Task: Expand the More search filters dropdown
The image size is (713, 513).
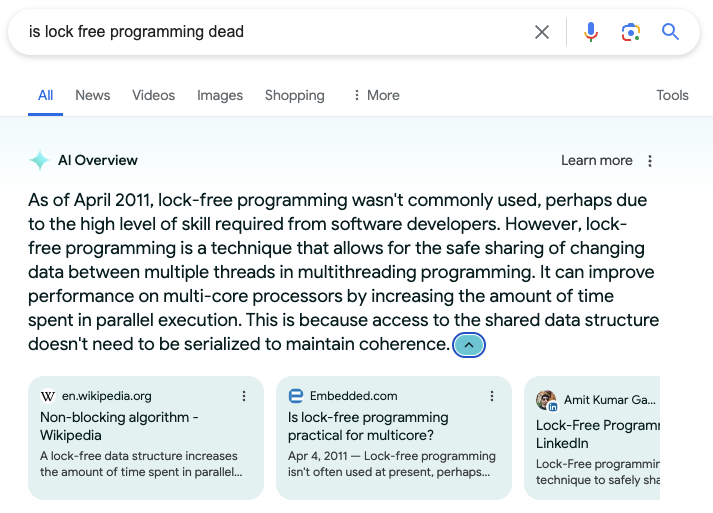Action: 376,95
